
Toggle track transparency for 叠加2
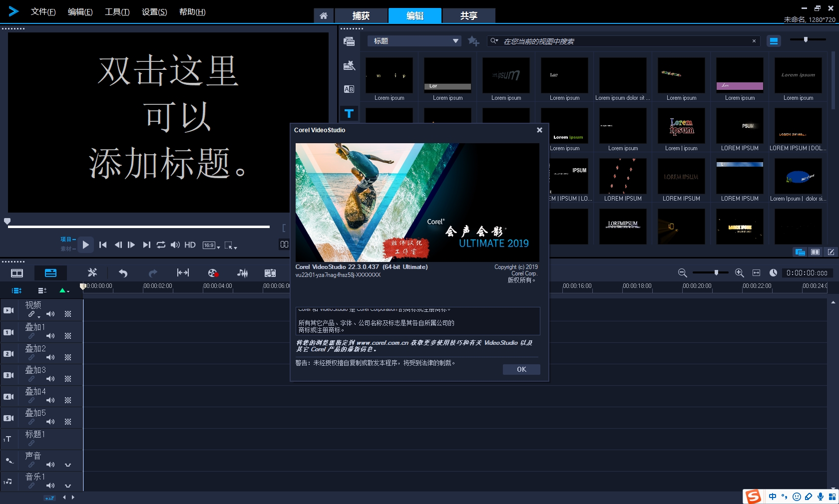pos(68,357)
